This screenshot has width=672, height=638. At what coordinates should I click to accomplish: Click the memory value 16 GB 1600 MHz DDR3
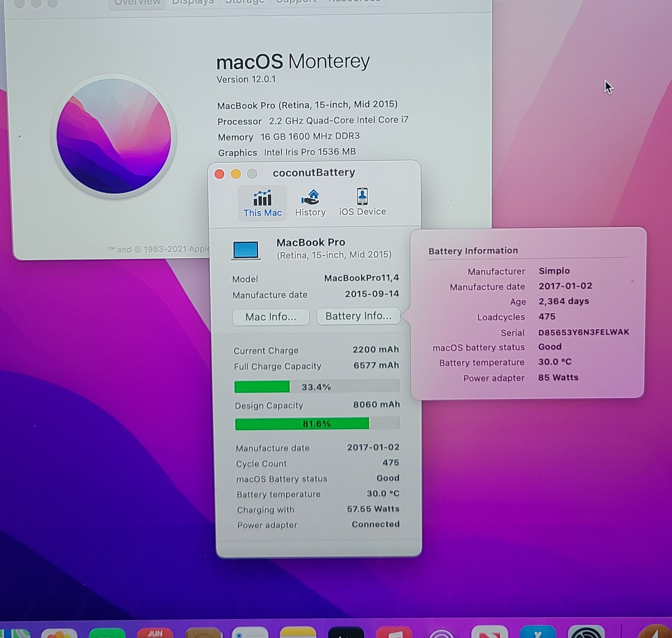(310, 136)
